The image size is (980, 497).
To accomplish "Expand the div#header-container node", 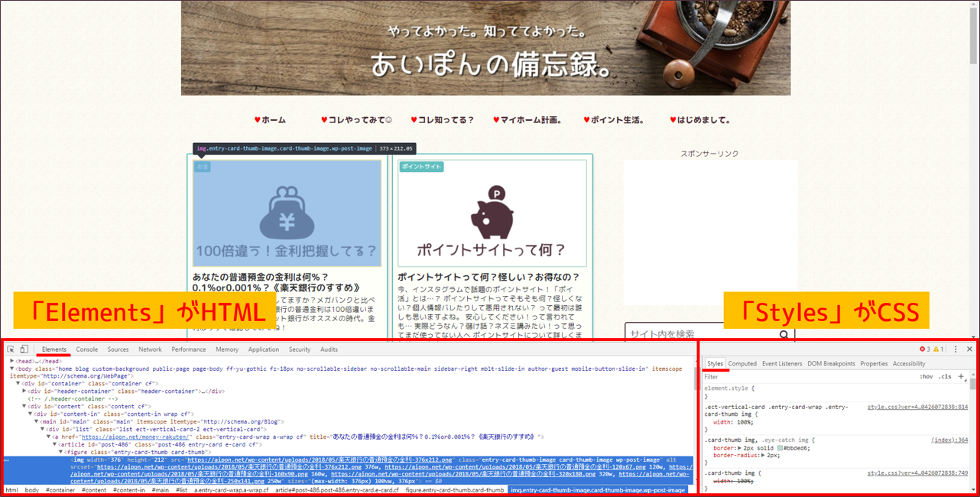I will click(x=24, y=391).
